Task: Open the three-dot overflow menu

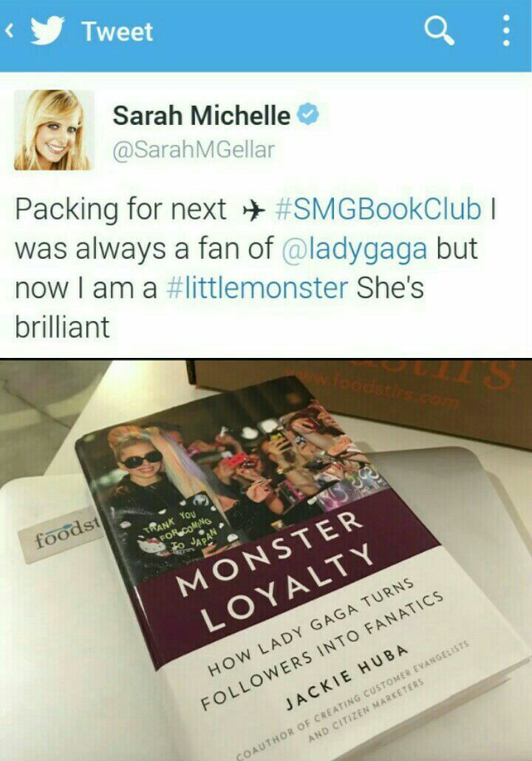Action: point(506,30)
